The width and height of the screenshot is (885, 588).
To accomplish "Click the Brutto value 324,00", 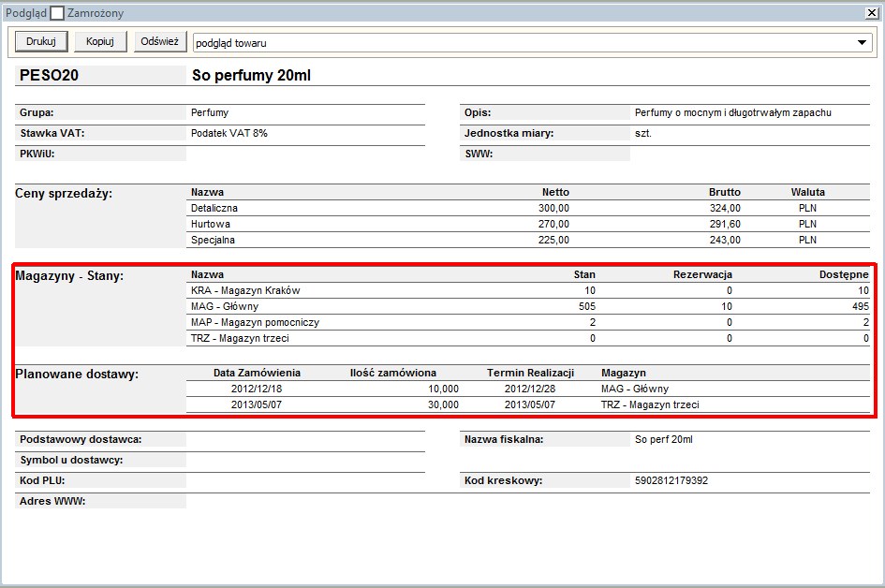I will tap(725, 208).
